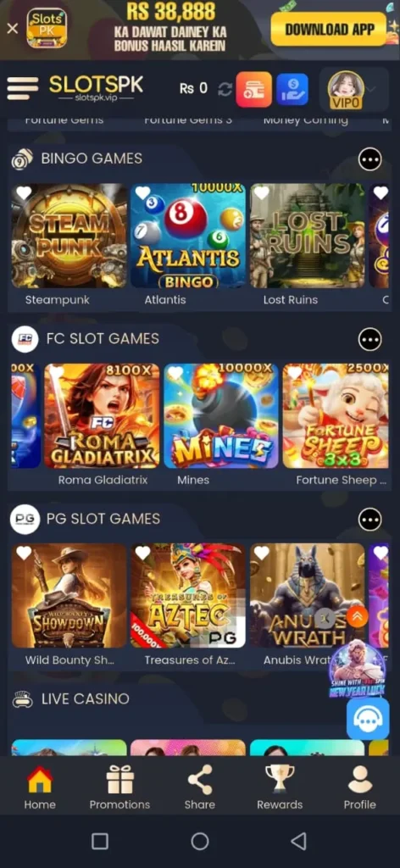Go to the Profile tab
Viewport: 400px width, 868px height.
click(359, 787)
